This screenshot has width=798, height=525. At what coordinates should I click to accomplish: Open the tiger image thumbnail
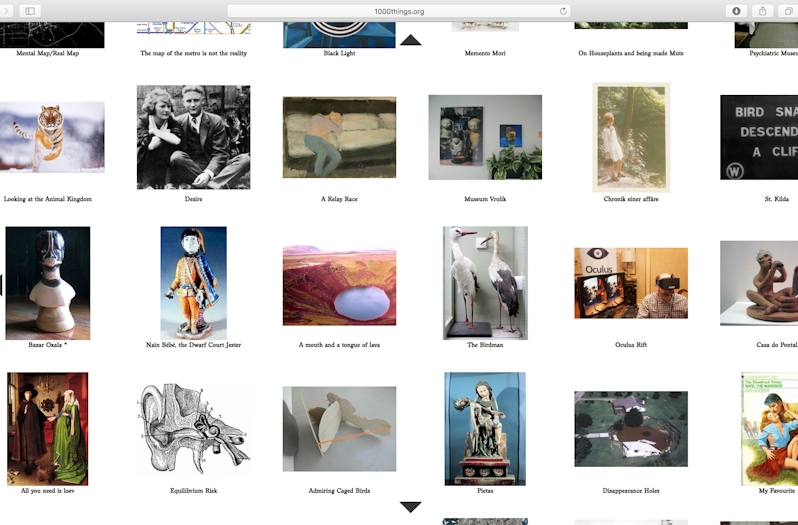click(52, 137)
